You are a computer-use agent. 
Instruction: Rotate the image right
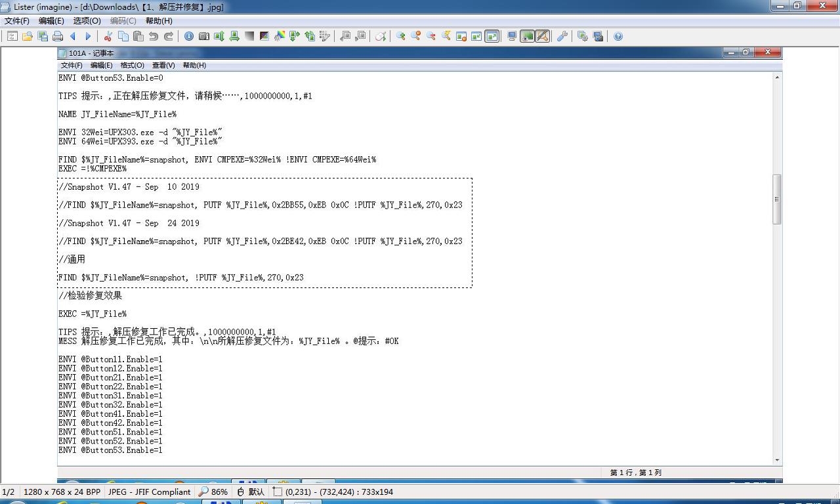coord(360,36)
